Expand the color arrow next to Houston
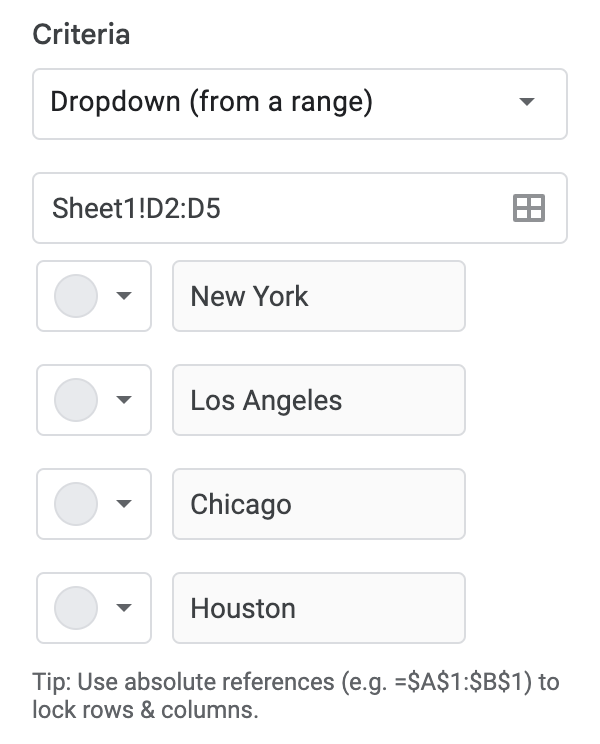This screenshot has height=744, width=600. coord(124,608)
